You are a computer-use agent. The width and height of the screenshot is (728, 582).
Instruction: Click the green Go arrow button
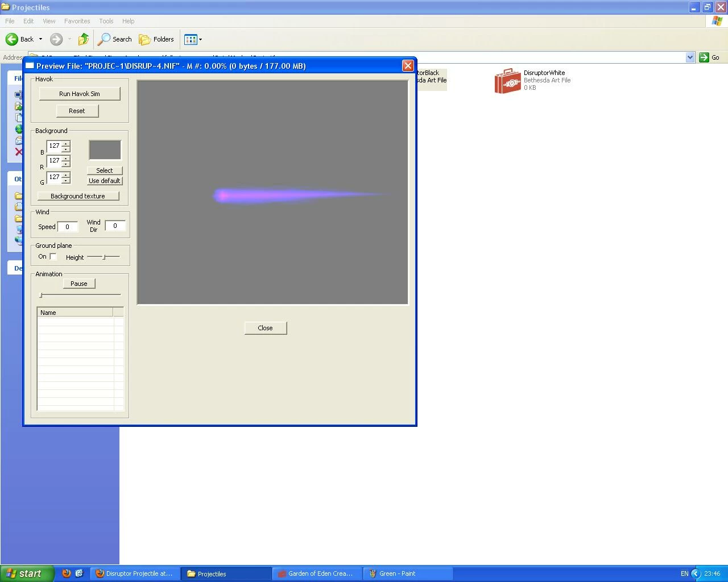(x=704, y=57)
